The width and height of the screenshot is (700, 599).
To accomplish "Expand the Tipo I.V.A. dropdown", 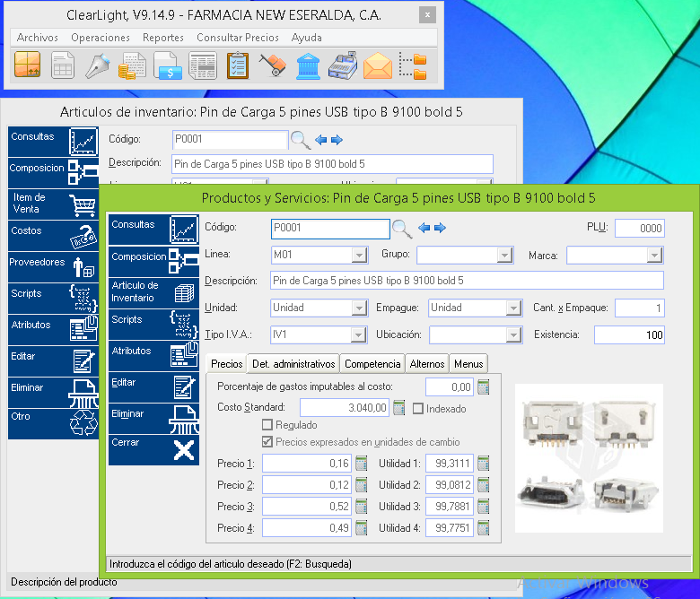I will point(359,335).
